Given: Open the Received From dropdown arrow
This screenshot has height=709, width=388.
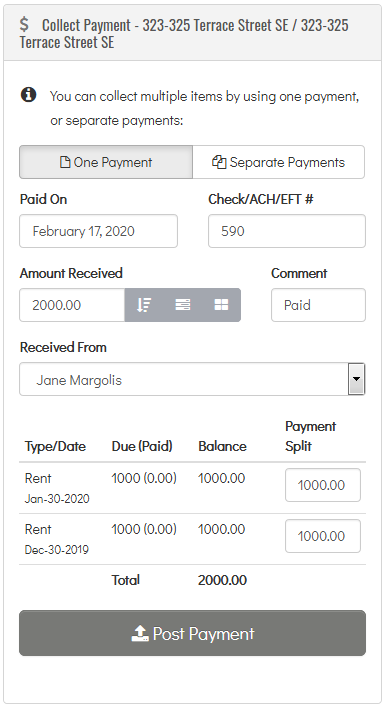Looking at the screenshot, I should coord(356,379).
